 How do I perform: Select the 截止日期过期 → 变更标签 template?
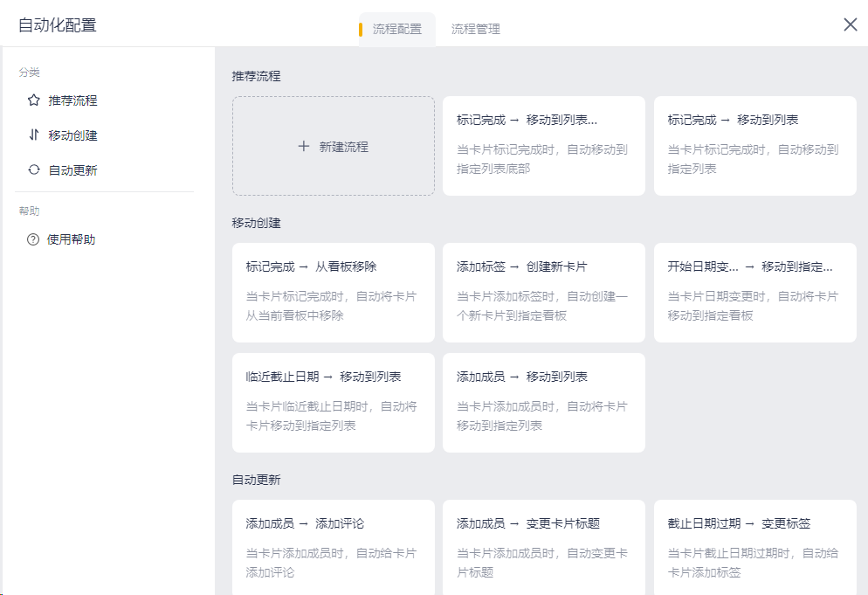point(754,546)
